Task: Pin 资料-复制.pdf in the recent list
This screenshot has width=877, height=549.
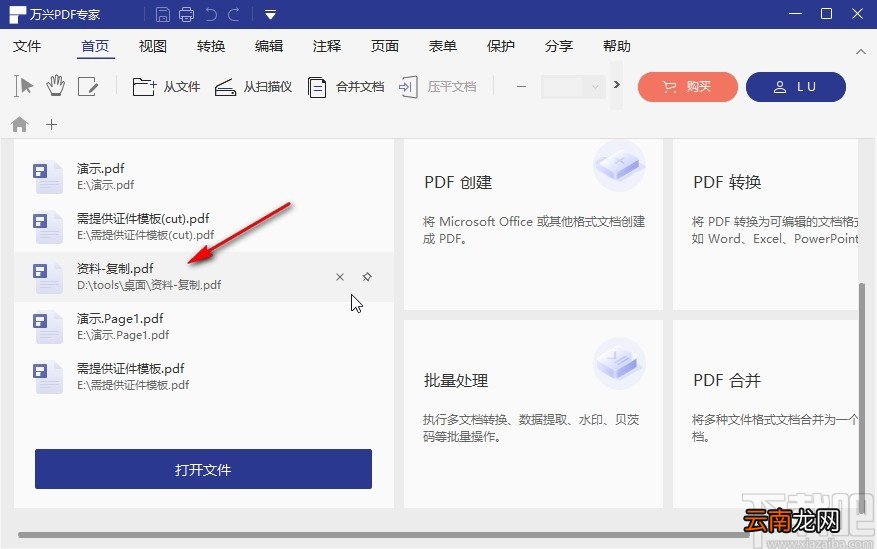Action: click(367, 277)
